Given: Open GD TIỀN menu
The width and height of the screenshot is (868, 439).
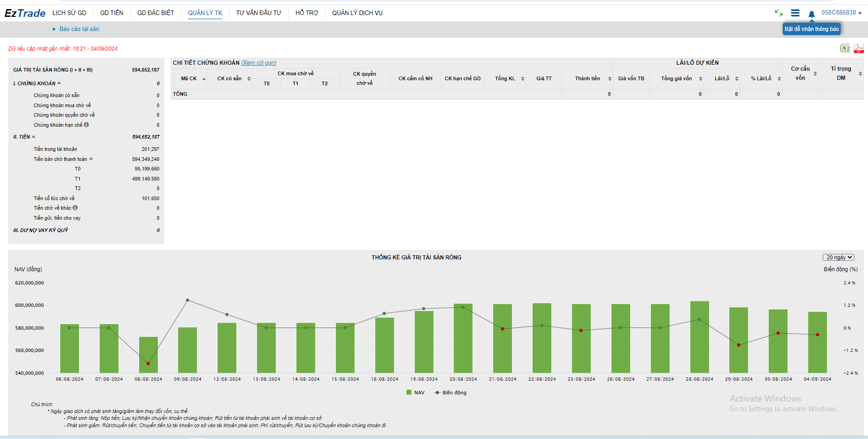Looking at the screenshot, I should pyautogui.click(x=112, y=13).
